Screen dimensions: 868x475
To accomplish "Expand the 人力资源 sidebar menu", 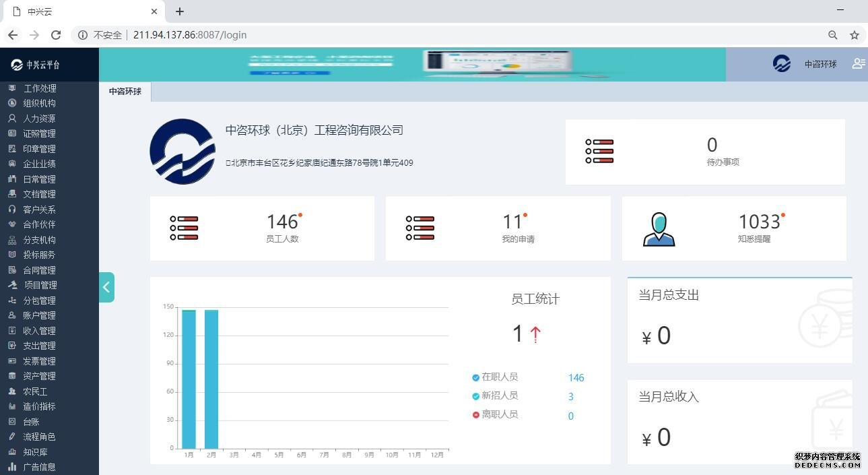I will (x=39, y=119).
